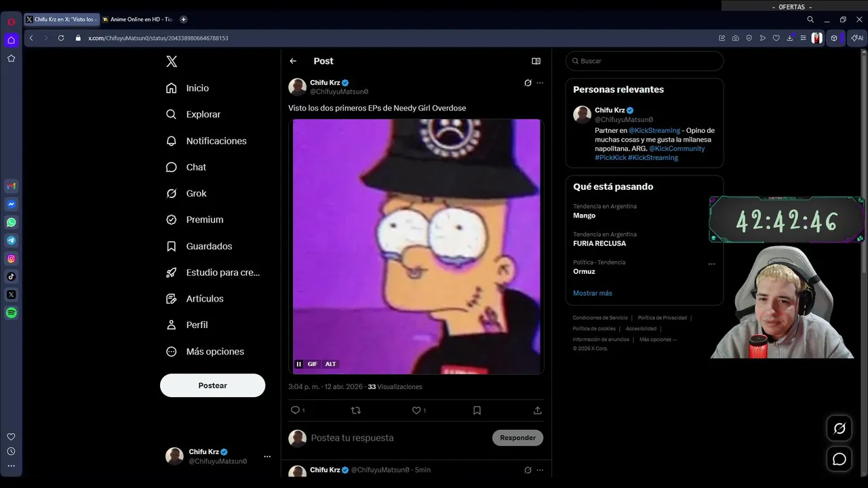Share the post via share icon
The height and width of the screenshot is (488, 868).
coord(538,410)
